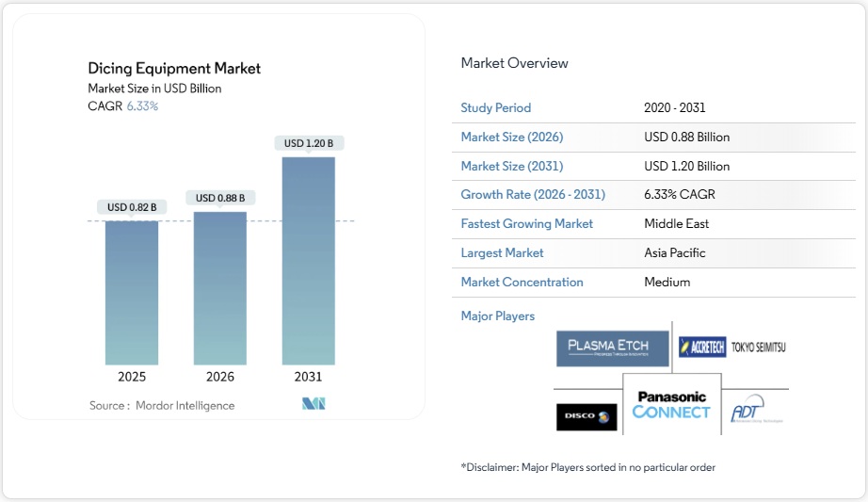Click the Largest Market row label

503,253
